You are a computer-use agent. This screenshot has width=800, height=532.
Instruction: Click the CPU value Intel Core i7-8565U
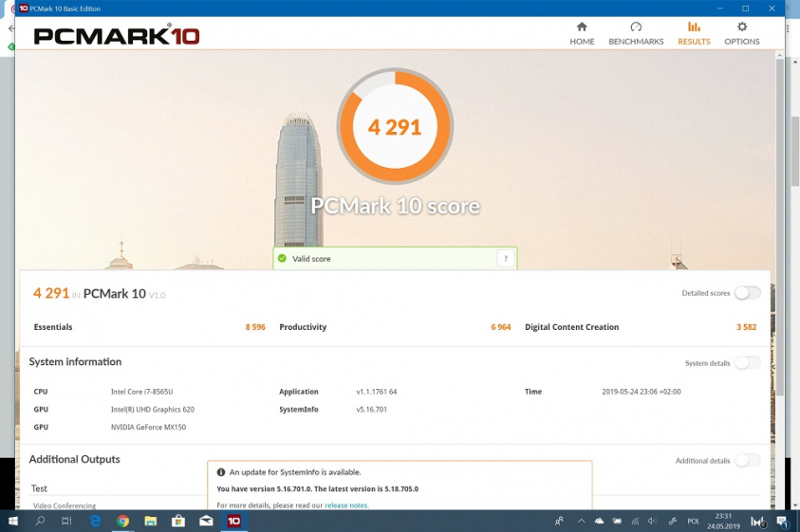(x=141, y=392)
